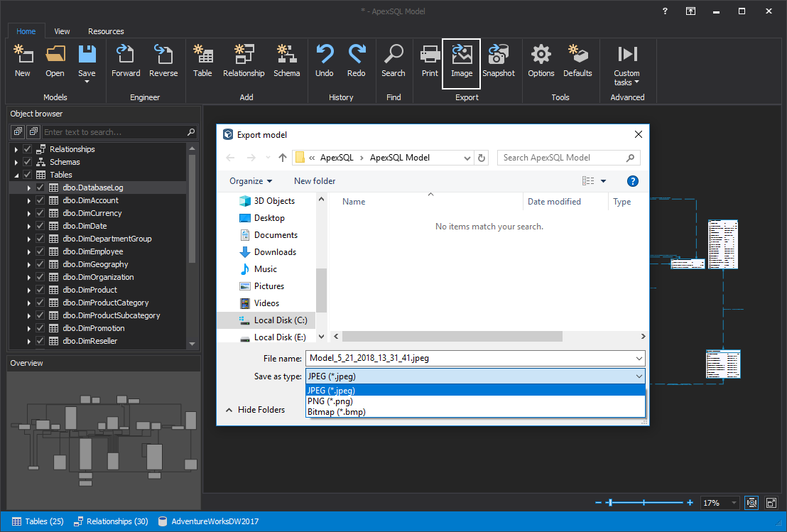Open File name history dropdown

tap(639, 358)
